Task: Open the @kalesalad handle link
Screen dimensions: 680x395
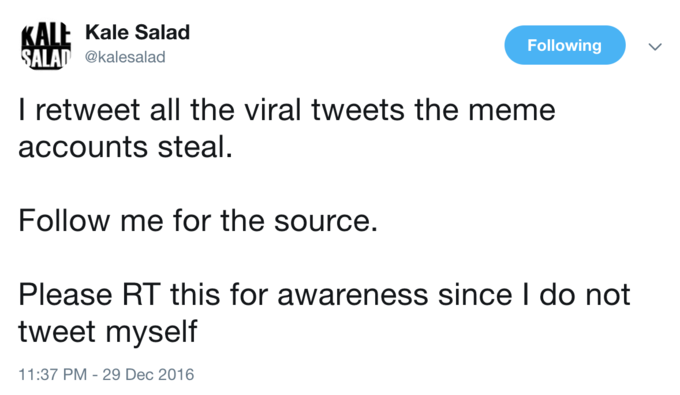Action: click(x=125, y=57)
